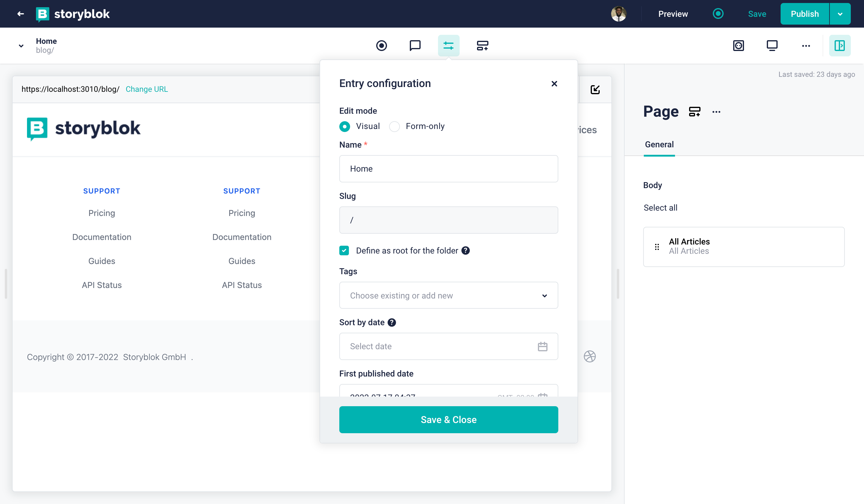The height and width of the screenshot is (504, 864).
Task: Select the Visual edit mode radio
Action: [x=345, y=127]
